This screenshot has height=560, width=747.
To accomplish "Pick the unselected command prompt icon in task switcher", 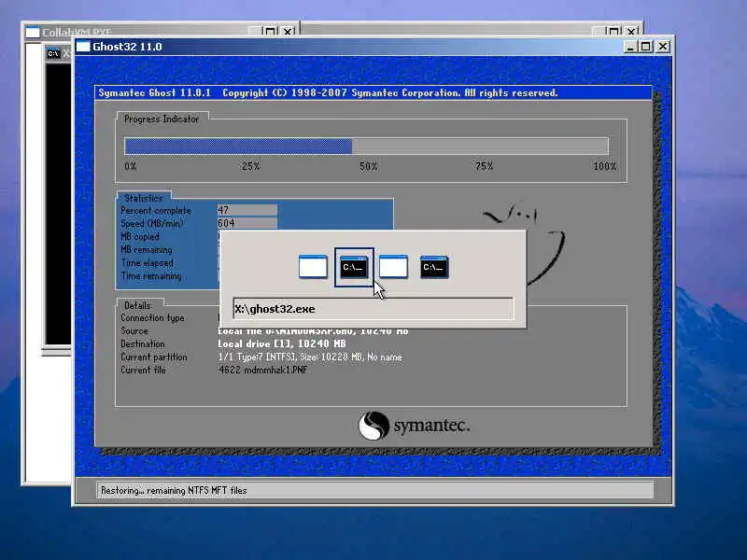I will [x=434, y=267].
